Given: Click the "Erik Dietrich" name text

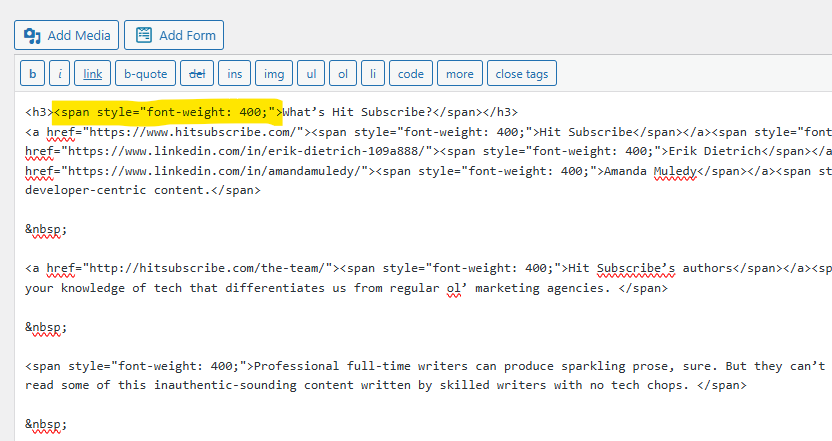Looking at the screenshot, I should point(715,151).
